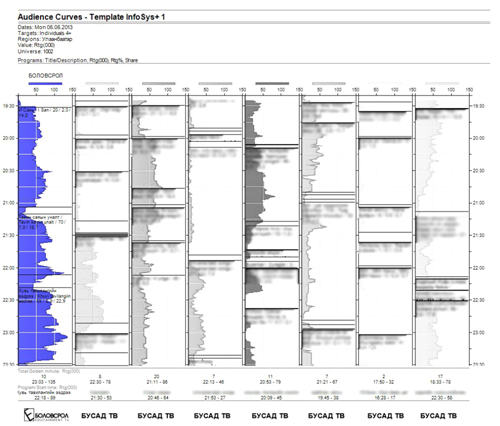Click golden minute value 21:11 - 86
Viewport: 500px width, 426px height.
point(157,382)
